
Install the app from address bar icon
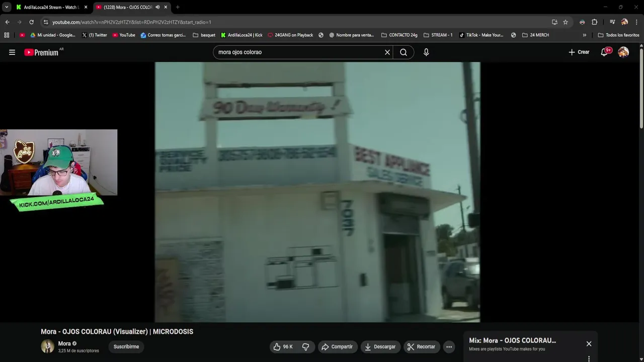[x=554, y=22]
